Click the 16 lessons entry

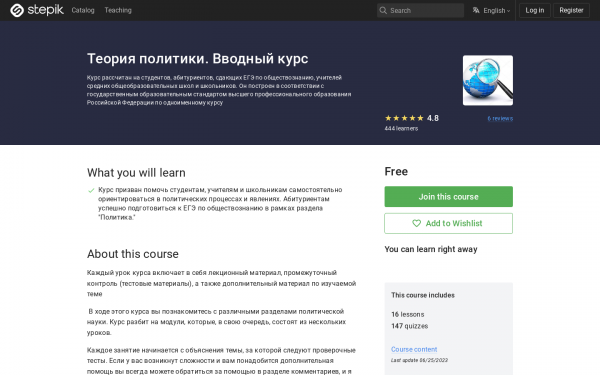coord(408,315)
